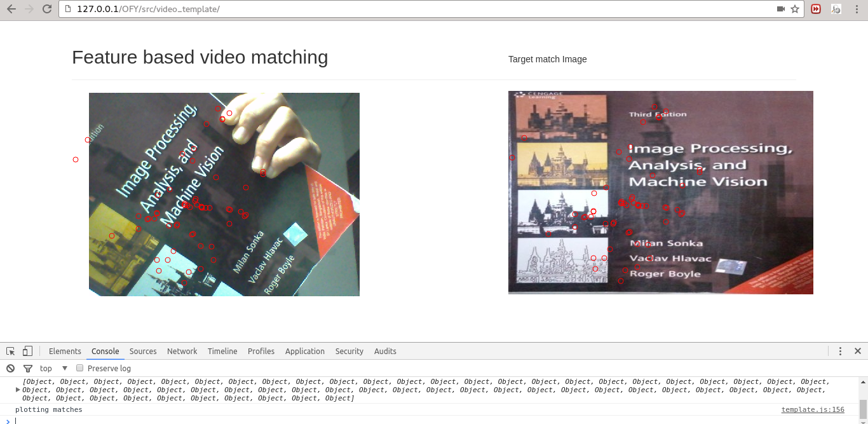Enable the Preserve log checkbox

[80, 368]
